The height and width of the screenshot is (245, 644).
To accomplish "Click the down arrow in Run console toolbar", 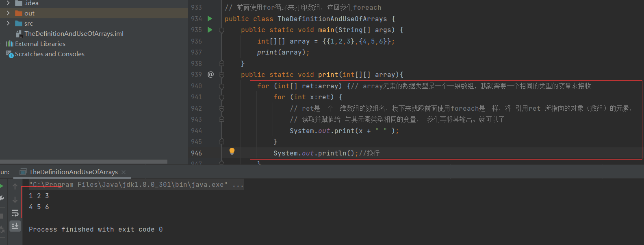I will [15, 200].
